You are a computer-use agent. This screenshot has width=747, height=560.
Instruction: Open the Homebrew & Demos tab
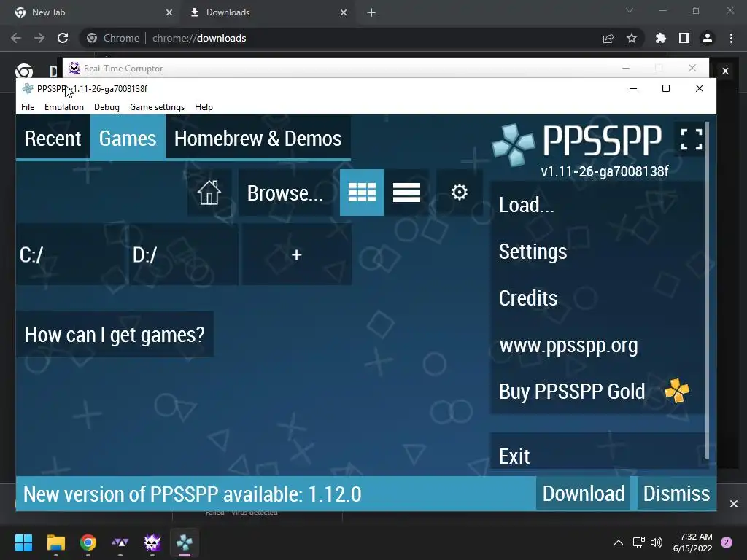[x=258, y=139]
